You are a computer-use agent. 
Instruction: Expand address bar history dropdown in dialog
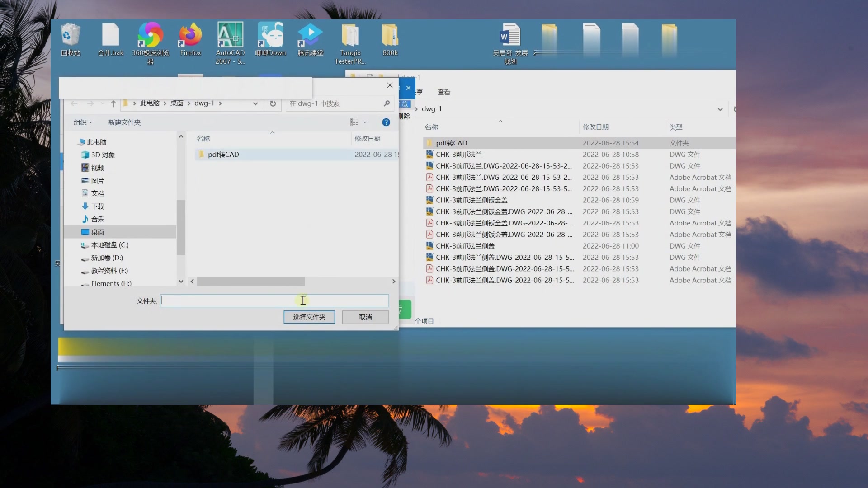coord(255,103)
